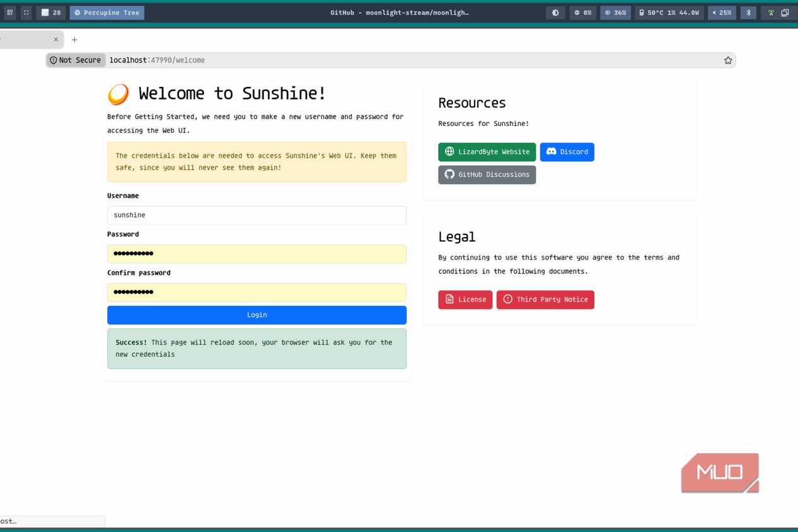Viewport: 798px width, 532px height.
Task: Click the 0% usage indicator
Action: click(x=583, y=13)
